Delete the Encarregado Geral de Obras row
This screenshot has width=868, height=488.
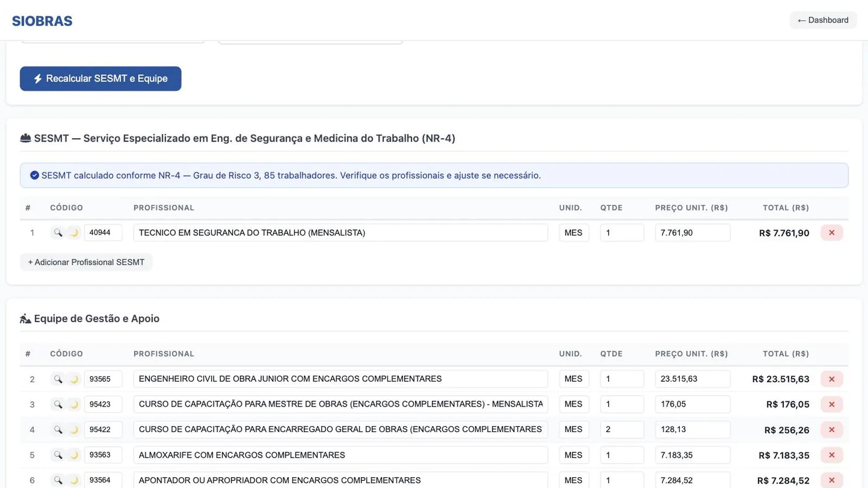(x=832, y=429)
